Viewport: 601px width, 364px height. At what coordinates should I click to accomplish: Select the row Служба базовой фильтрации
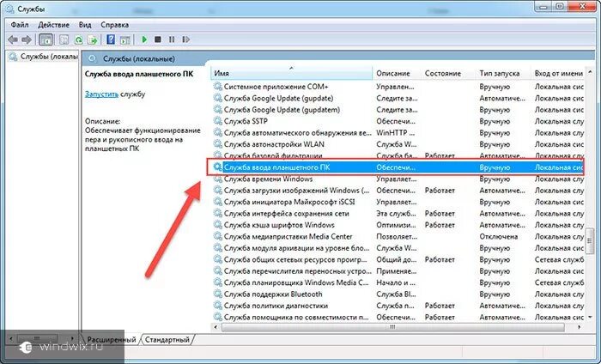[x=398, y=155]
